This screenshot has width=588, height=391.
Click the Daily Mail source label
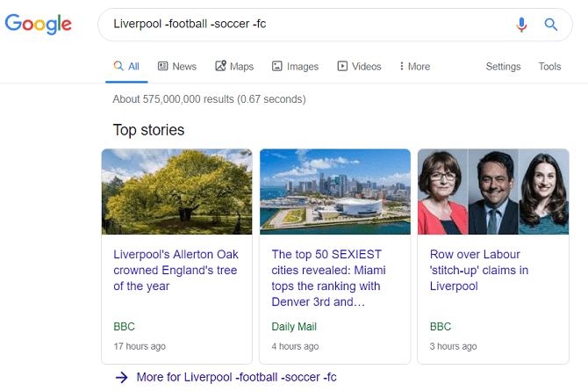(x=294, y=326)
